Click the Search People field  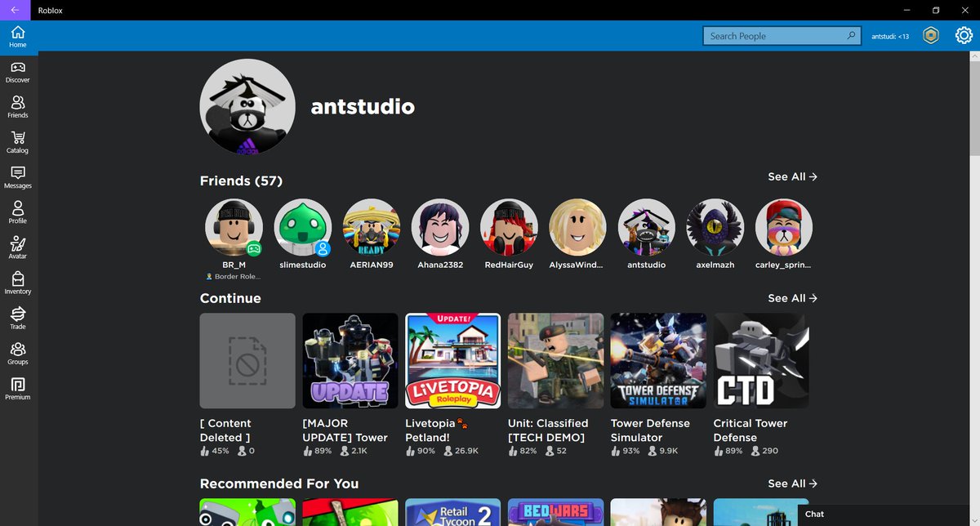(780, 35)
